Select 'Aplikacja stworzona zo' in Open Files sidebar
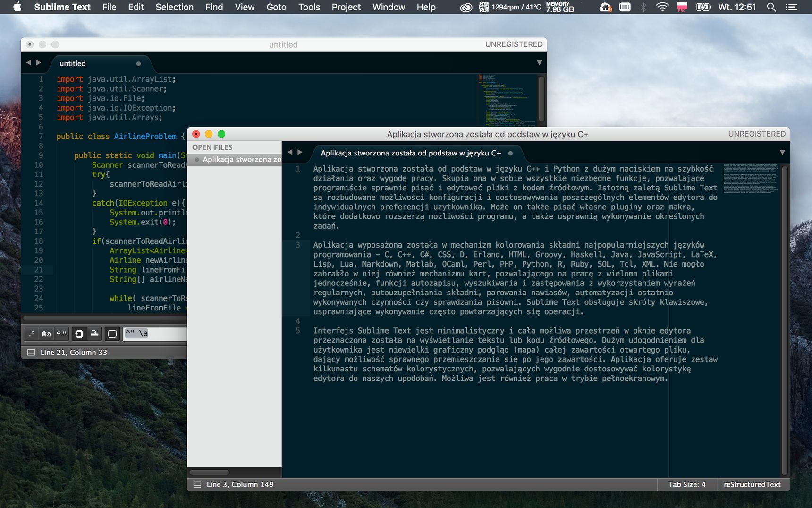This screenshot has width=812, height=508. pos(235,160)
